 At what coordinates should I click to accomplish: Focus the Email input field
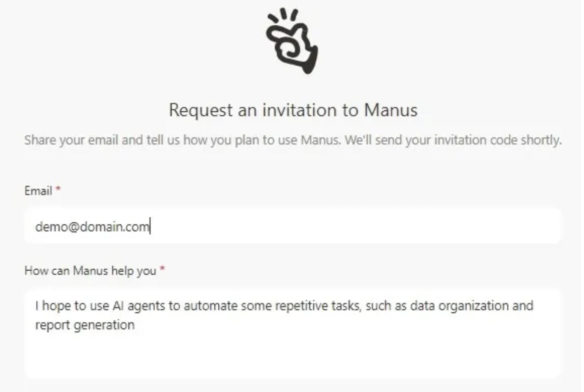[x=293, y=226]
